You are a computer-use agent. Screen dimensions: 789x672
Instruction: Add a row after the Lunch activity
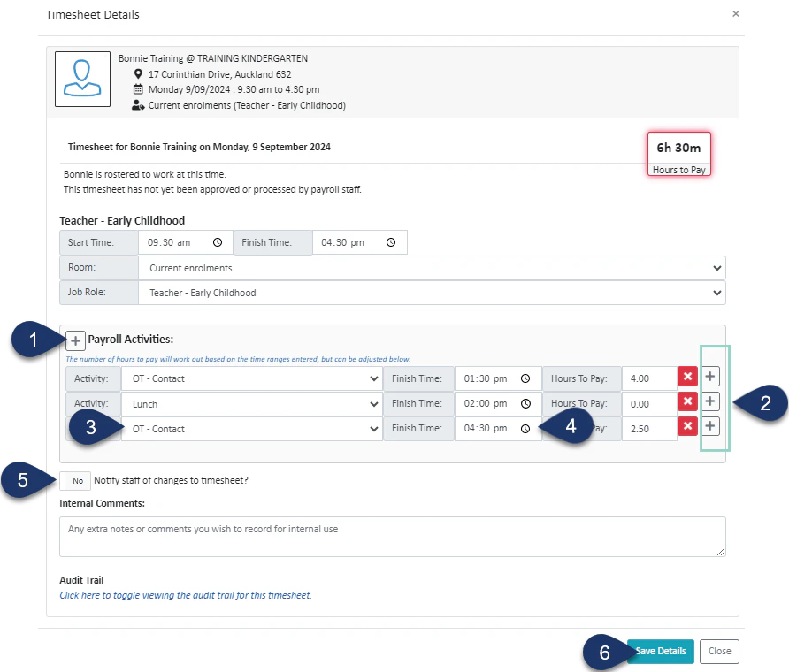[710, 401]
